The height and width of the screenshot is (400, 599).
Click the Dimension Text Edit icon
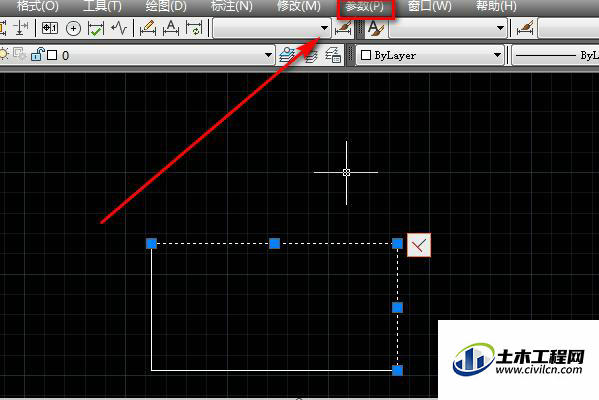coord(171,28)
